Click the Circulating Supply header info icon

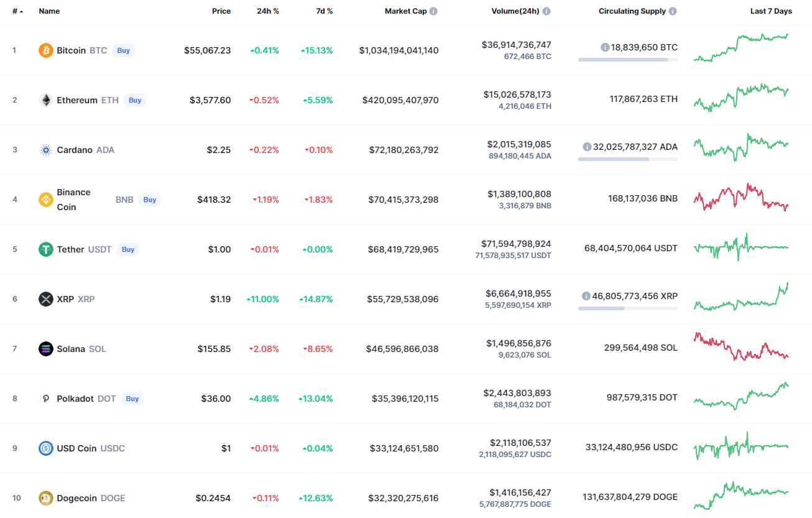pos(673,11)
